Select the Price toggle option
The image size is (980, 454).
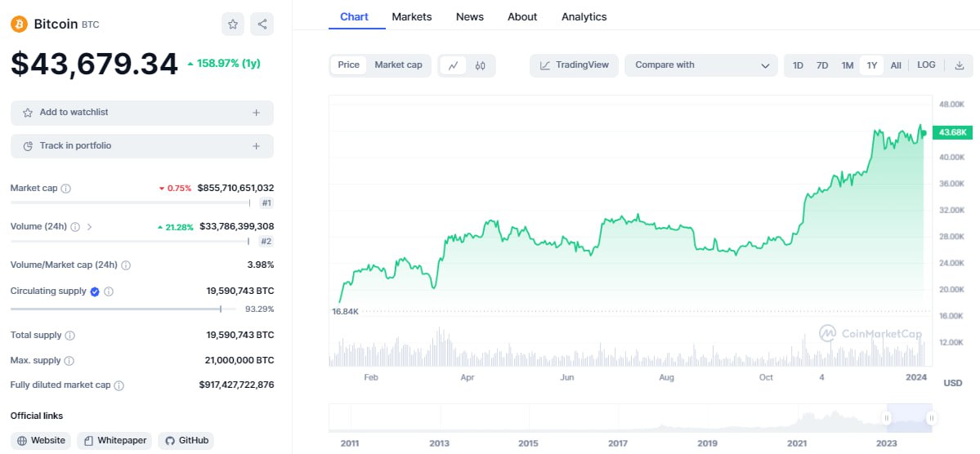tap(348, 65)
